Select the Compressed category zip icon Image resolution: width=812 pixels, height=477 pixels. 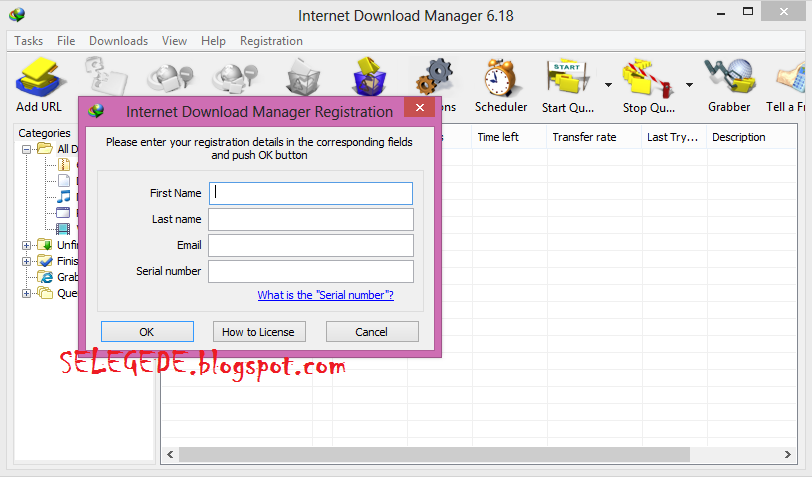64,165
